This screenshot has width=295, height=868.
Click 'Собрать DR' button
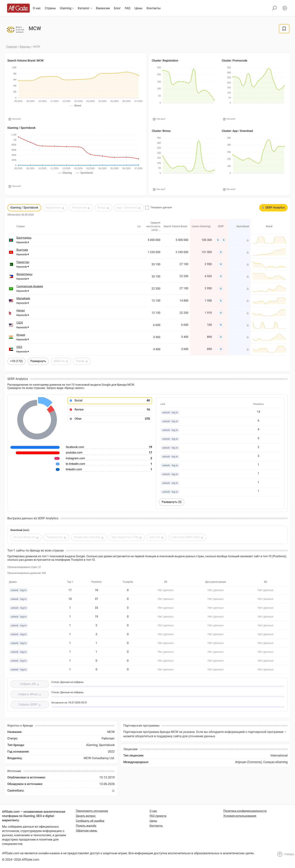click(30, 684)
